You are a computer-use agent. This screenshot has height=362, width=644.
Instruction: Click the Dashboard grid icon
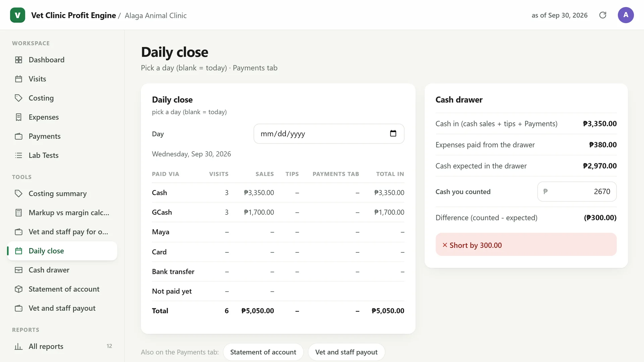tap(19, 60)
